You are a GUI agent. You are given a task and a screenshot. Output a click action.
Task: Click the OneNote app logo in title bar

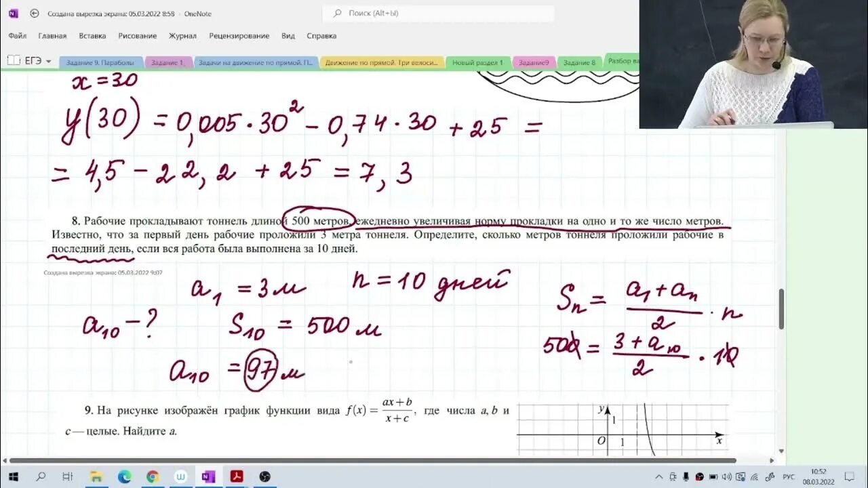(14, 13)
